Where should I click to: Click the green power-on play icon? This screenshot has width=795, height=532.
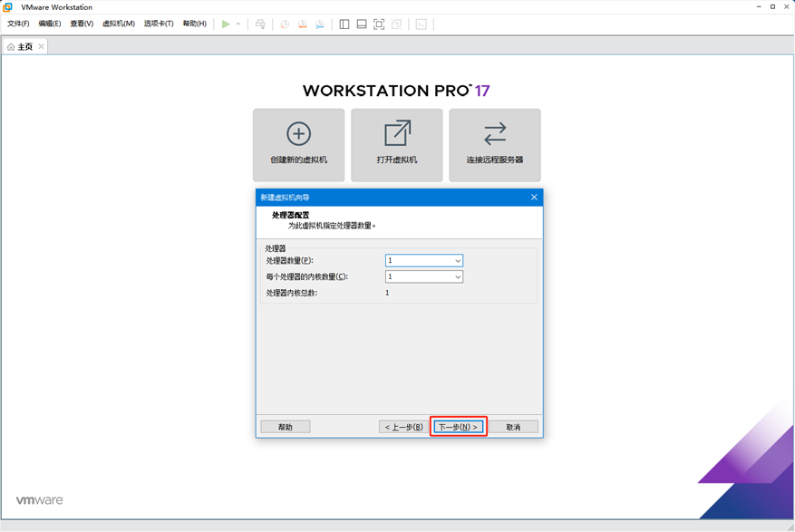tap(226, 24)
